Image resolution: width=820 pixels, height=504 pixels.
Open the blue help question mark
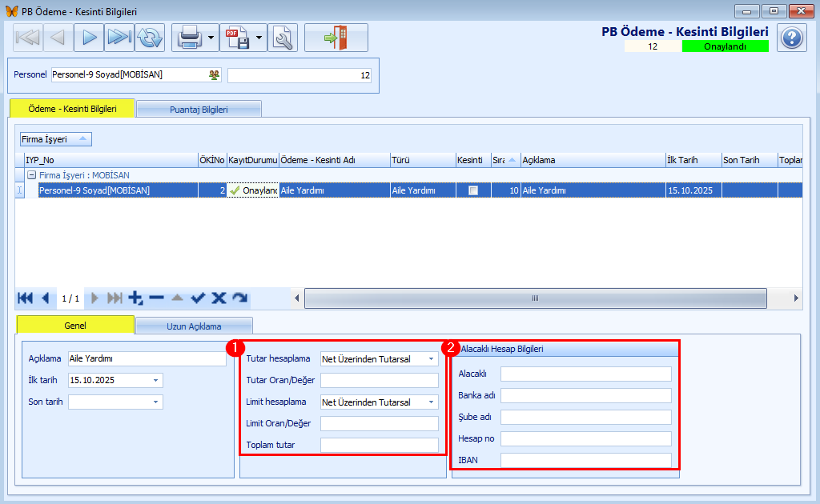[x=791, y=38]
